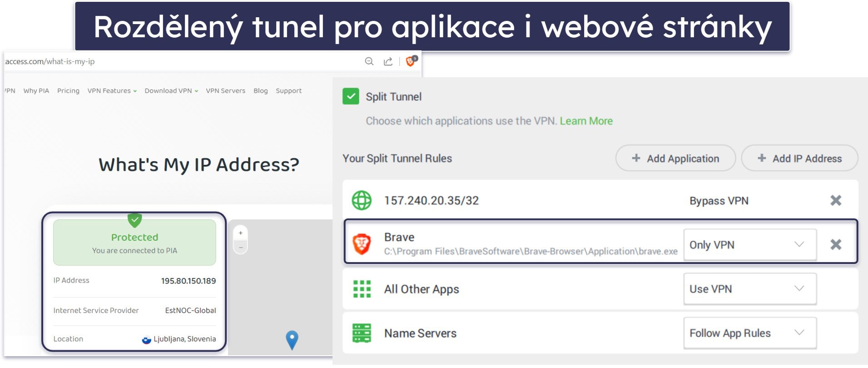Click the Bypass VPN label
This screenshot has width=868, height=368.
(x=719, y=201)
